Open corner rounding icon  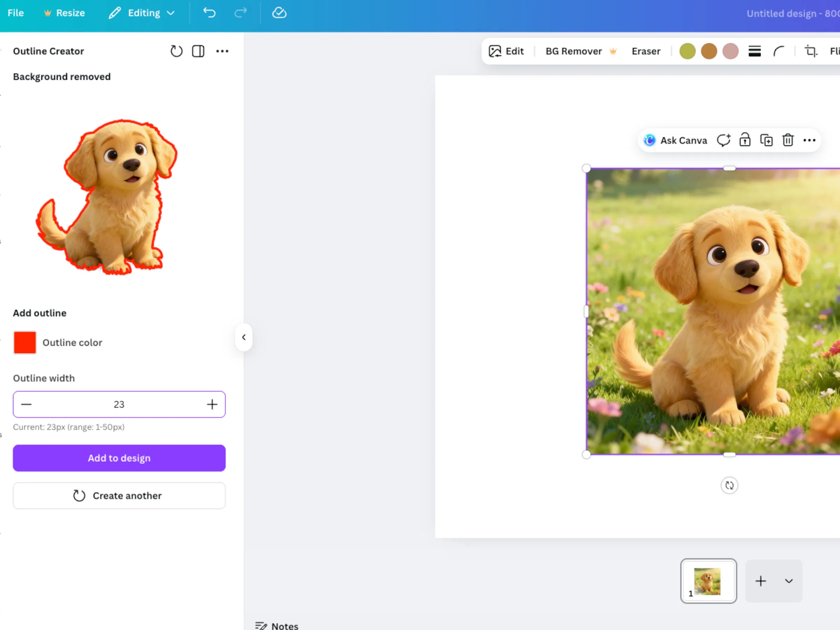779,51
